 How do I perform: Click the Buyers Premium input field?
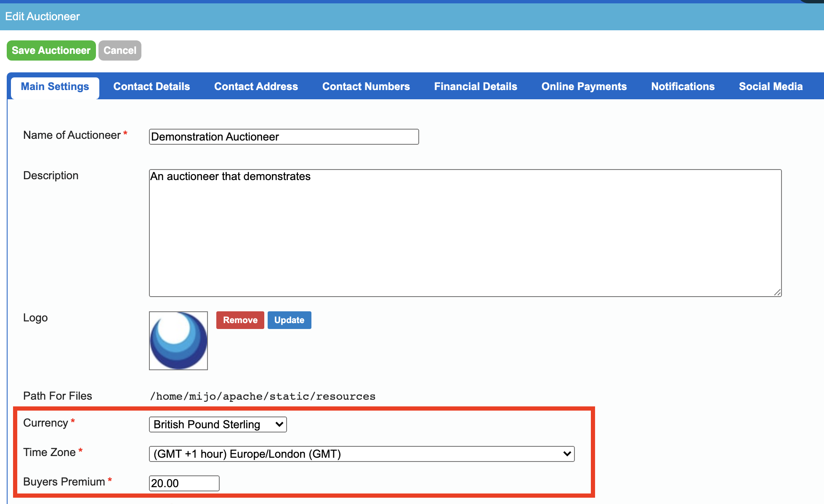[184, 483]
